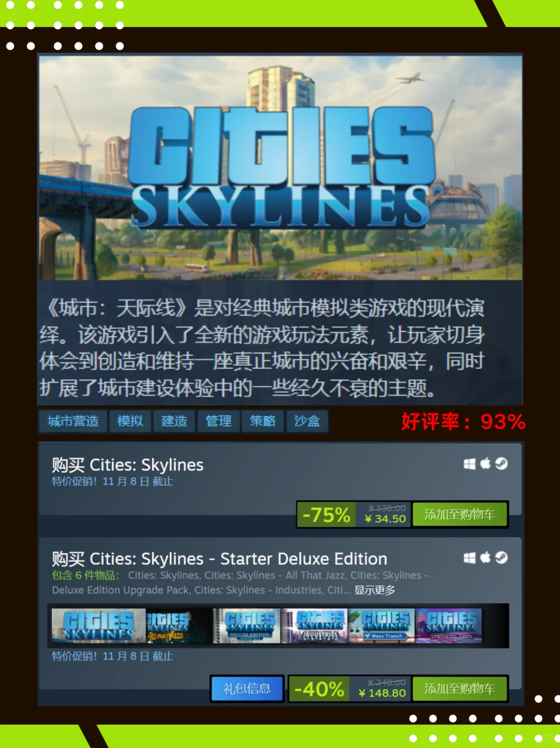The height and width of the screenshot is (748, 560).
Task: Select the 策略 tag
Action: coord(262,421)
